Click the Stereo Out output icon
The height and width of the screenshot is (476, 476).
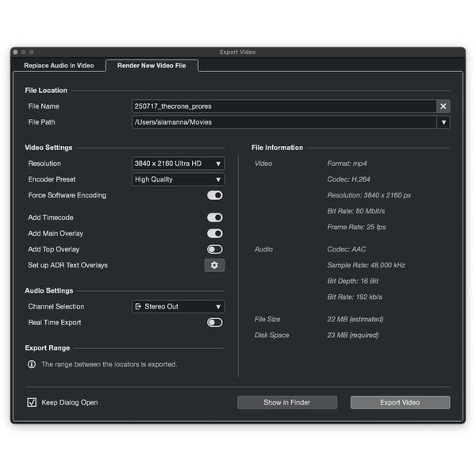coord(139,306)
